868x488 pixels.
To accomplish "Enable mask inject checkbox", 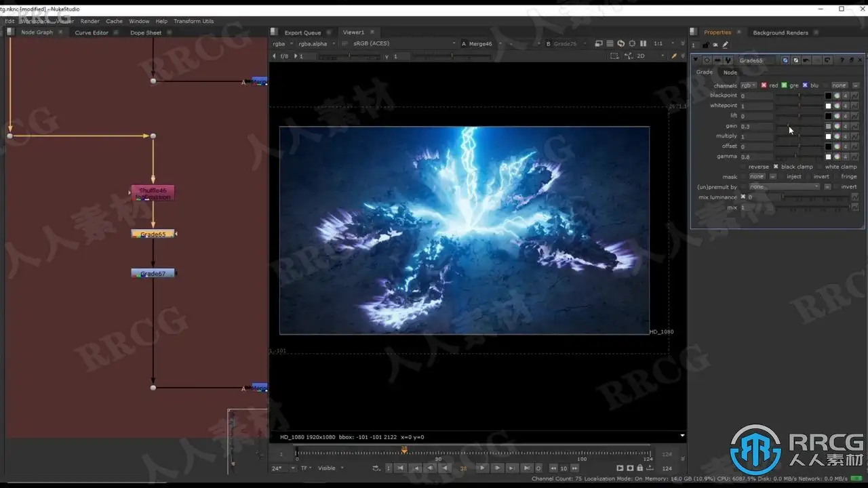I will (x=781, y=177).
